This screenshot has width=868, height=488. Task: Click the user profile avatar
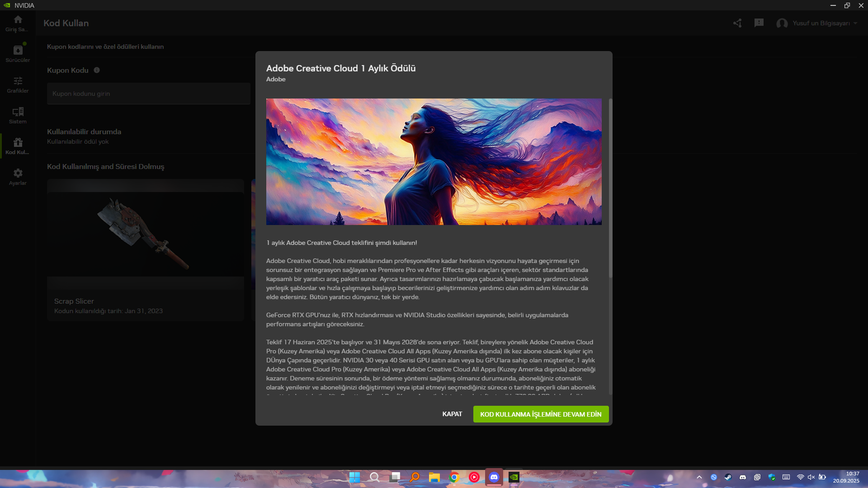click(782, 23)
